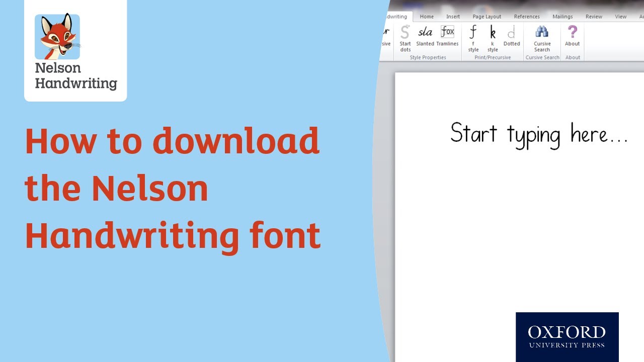Select the Slanted style icon
The image size is (644, 362).
(425, 36)
